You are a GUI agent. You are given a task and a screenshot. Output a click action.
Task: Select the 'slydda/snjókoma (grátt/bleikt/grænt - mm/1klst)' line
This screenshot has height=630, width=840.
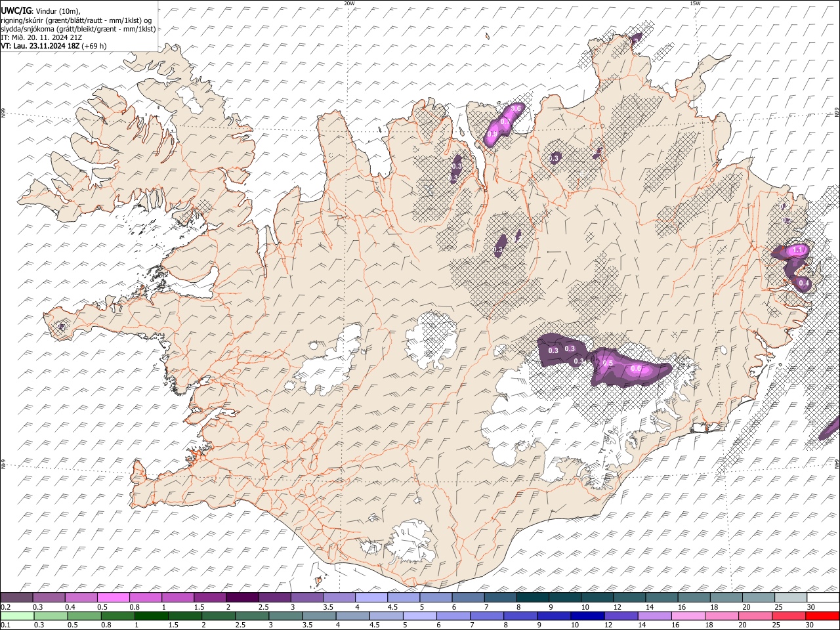(78, 29)
